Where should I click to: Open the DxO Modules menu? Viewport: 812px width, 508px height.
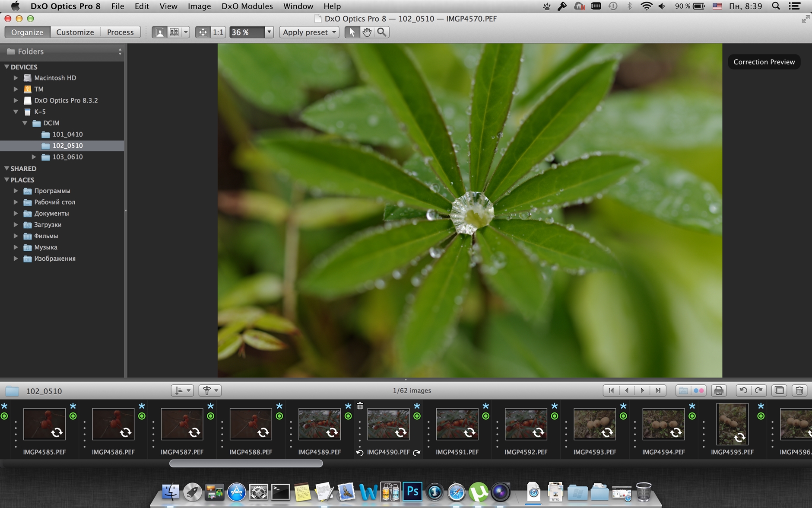pyautogui.click(x=247, y=6)
